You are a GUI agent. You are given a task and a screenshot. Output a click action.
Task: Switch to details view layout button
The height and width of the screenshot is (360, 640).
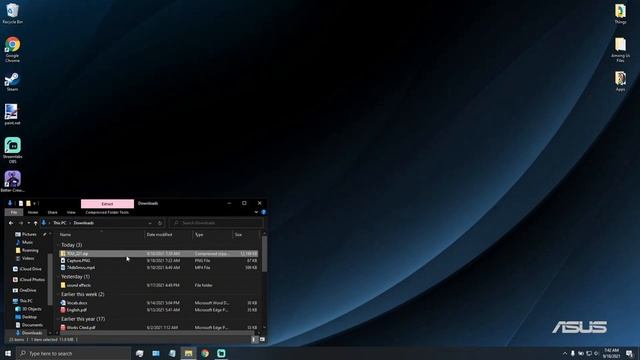point(254,339)
